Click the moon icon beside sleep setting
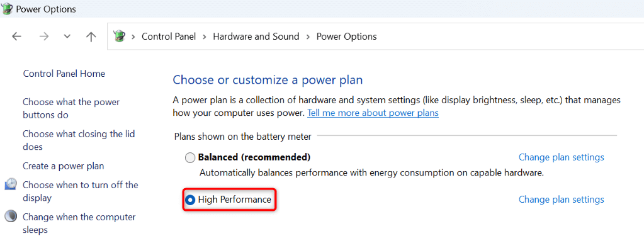644x248 pixels. (x=11, y=216)
